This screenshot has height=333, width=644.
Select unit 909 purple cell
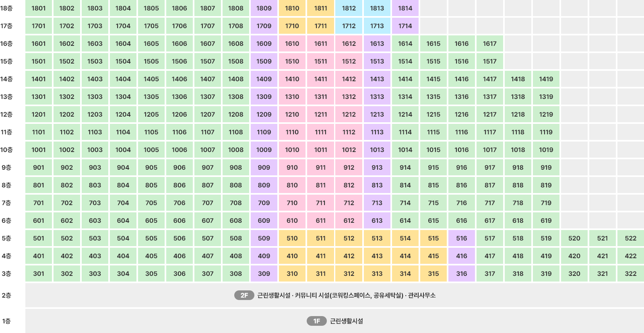(x=264, y=167)
